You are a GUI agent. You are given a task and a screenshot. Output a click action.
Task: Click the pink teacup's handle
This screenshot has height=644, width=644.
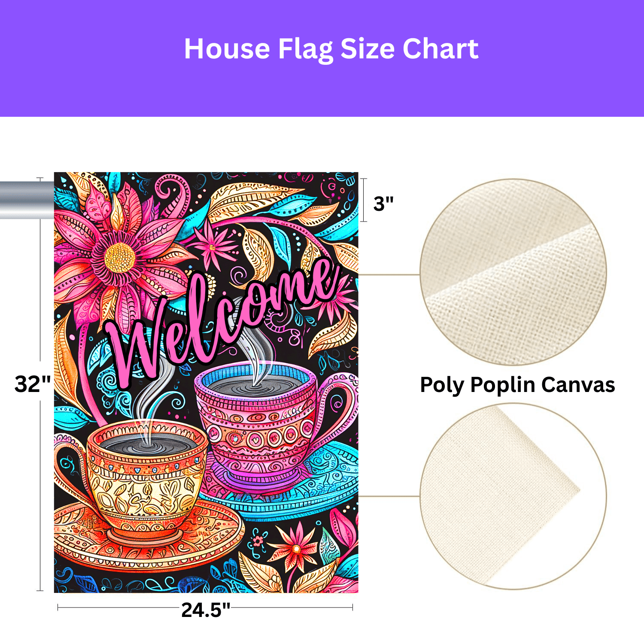coord(339,408)
